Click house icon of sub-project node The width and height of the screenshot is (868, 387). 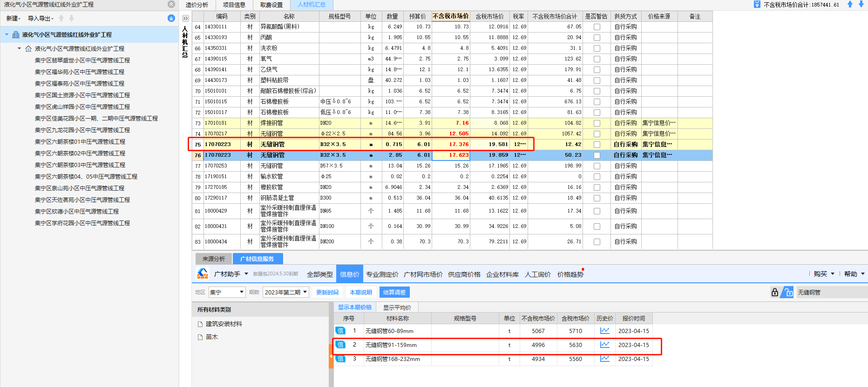pos(28,48)
